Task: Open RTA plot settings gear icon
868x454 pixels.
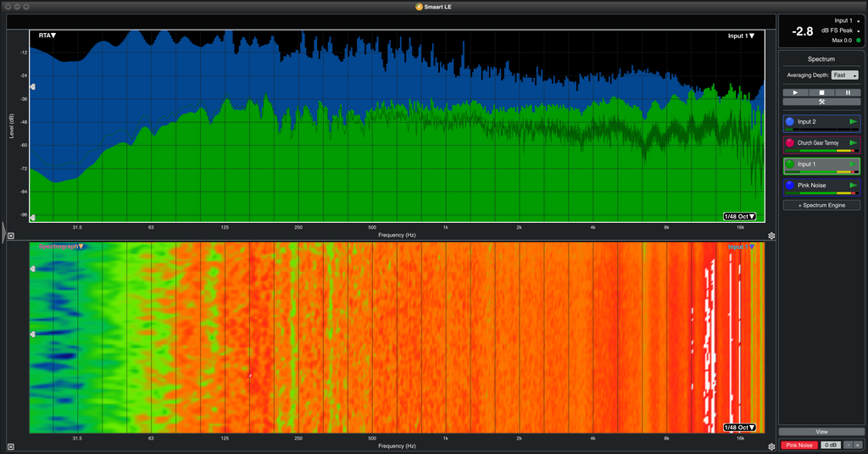Action: [x=771, y=235]
